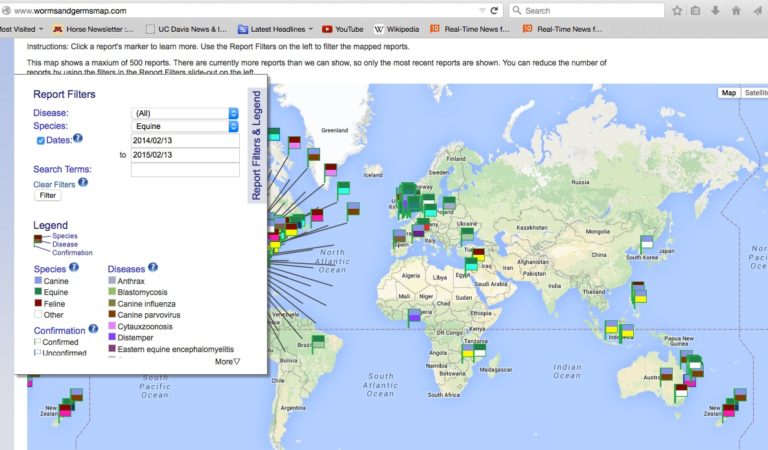Image resolution: width=768 pixels, height=450 pixels.
Task: Click help icon next to Confirmation legend
Action: pos(93,329)
